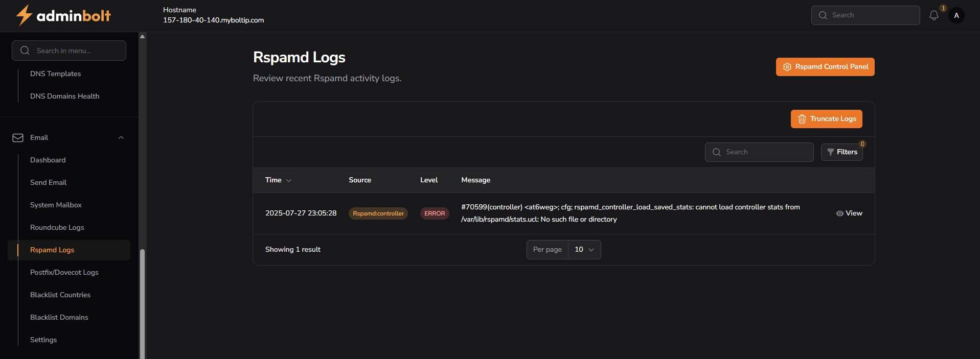Click the Rspamd:controller source badge
Viewport: 980px width, 359px height.
point(378,213)
